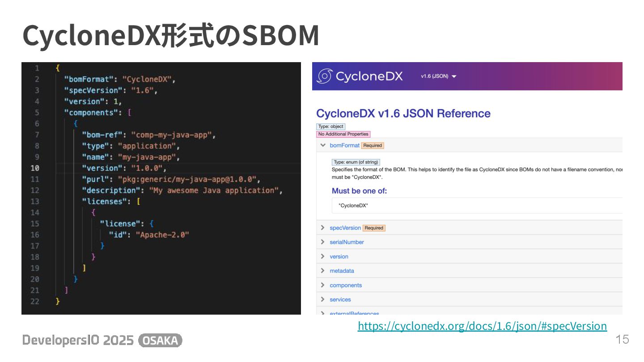This screenshot has height=362, width=644.
Task: Click the DevelopersIO 2025 footer logo text
Action: (78, 341)
